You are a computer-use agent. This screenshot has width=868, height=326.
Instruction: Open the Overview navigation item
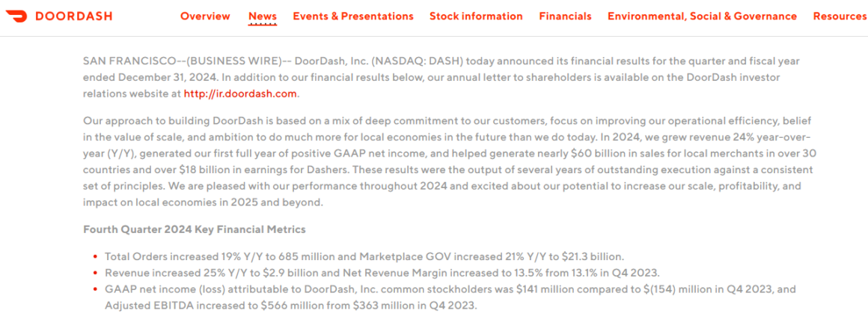(205, 16)
